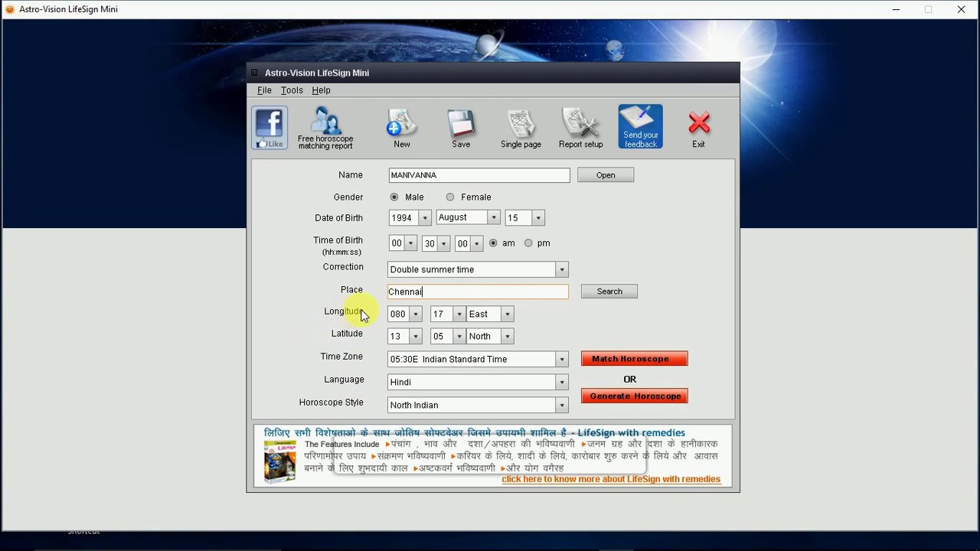
Task: Minimize the Astro-Vision LifeSign Mini window
Action: coord(896,9)
